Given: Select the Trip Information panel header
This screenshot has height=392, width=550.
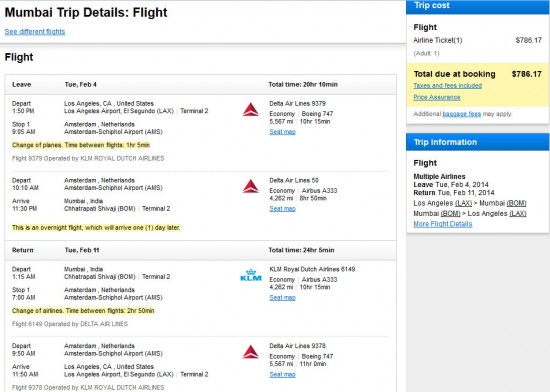Looking at the screenshot, I should tap(478, 142).
